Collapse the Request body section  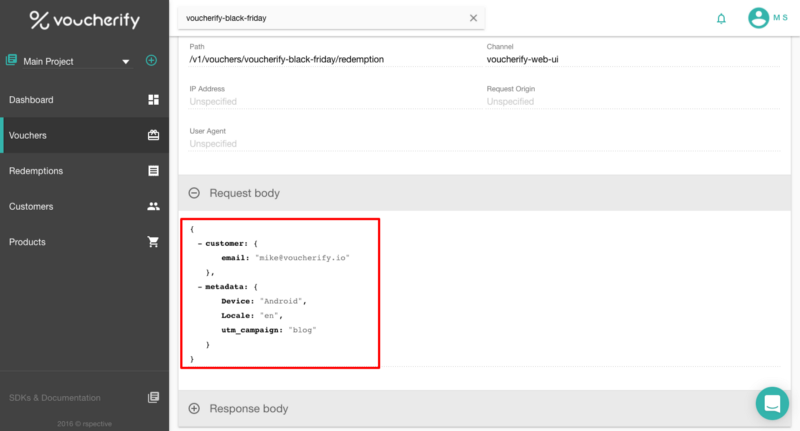pos(194,193)
